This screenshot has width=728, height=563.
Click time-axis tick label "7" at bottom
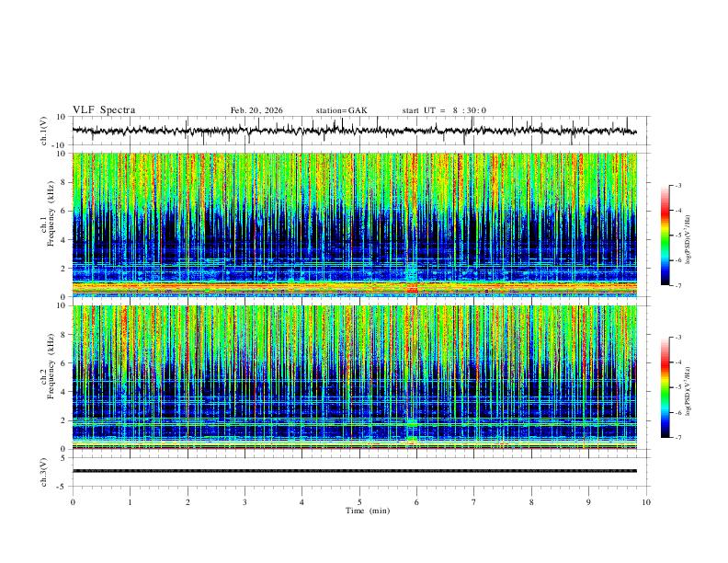pos(474,502)
